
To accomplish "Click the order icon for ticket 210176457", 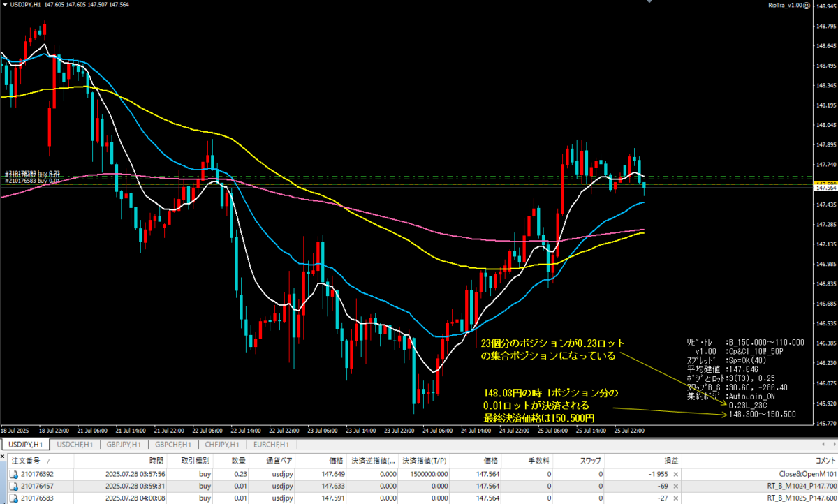I will (13, 486).
